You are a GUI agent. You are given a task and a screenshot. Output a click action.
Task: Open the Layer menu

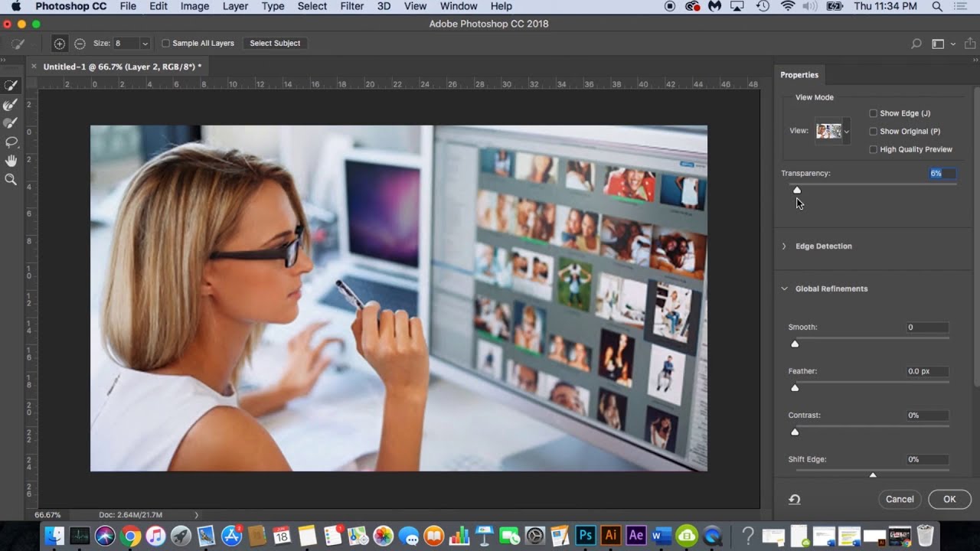click(x=235, y=6)
